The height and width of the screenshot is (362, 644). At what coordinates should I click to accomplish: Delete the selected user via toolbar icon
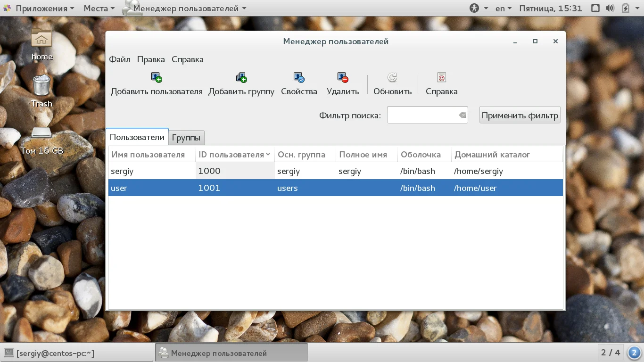pos(343,77)
